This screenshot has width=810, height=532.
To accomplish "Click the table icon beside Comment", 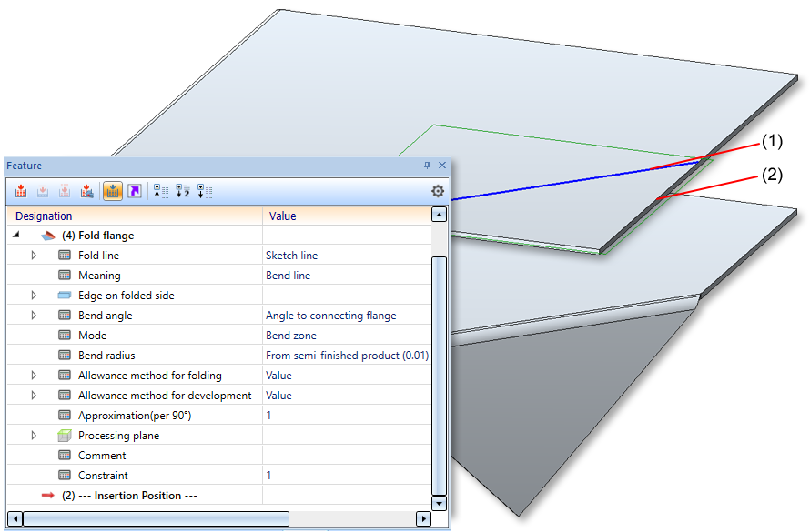I will pos(64,455).
